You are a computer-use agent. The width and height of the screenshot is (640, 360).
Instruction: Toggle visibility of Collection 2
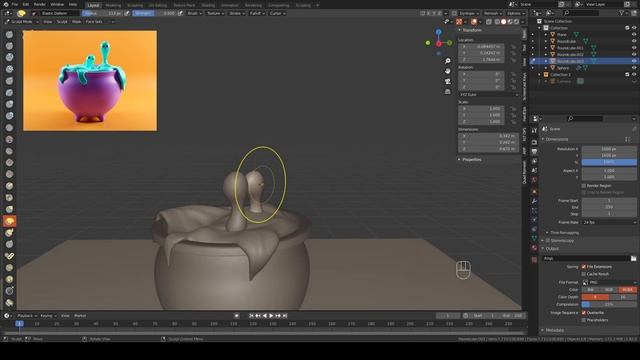(x=634, y=75)
